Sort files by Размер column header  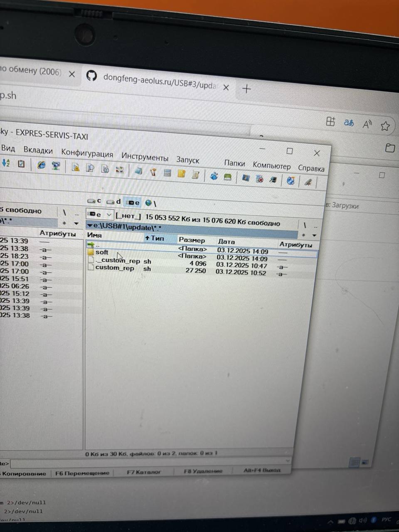[192, 240]
